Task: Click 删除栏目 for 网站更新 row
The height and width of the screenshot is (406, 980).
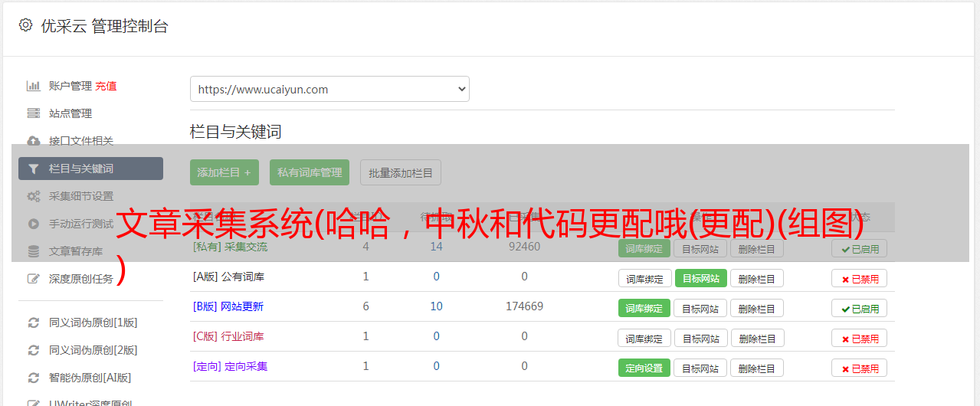Action: coord(757,308)
